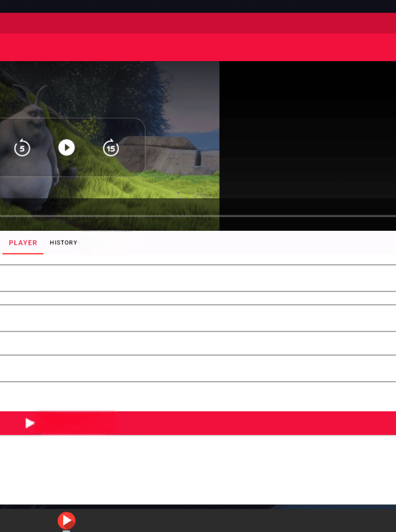Play the Big Buck Bunny video

click(66, 148)
